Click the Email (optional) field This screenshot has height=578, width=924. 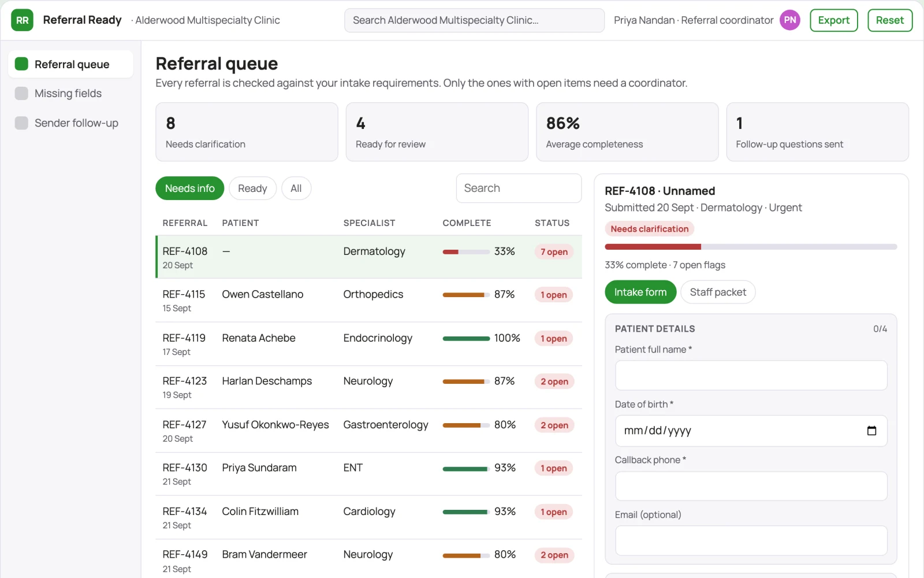(x=751, y=540)
